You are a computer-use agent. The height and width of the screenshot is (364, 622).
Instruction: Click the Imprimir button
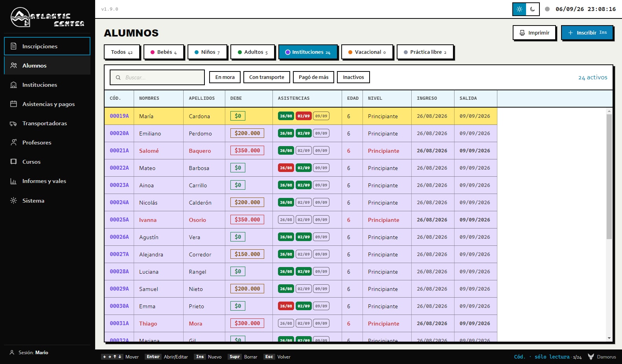tap(534, 33)
